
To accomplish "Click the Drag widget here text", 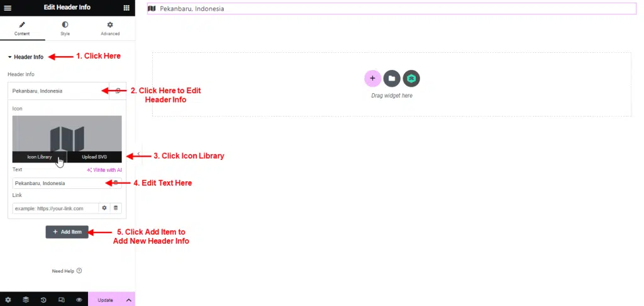I will tap(392, 96).
